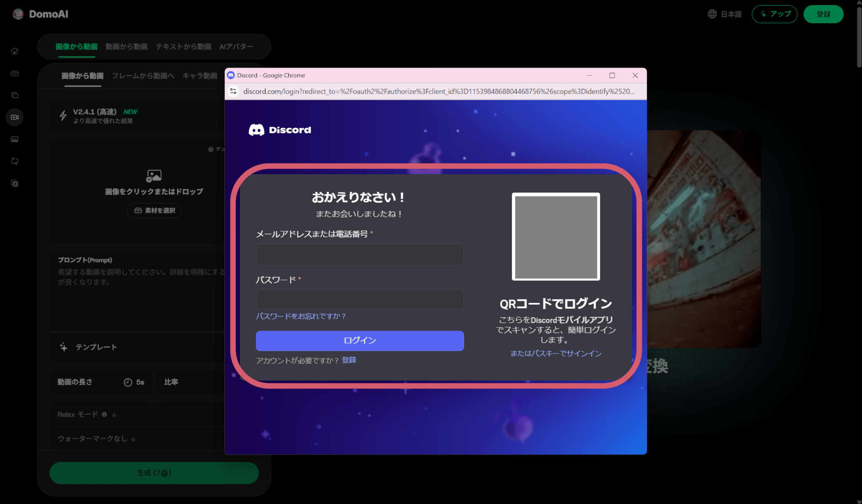
Task: Click the stacked cards icon in sidebar
Action: click(15, 95)
